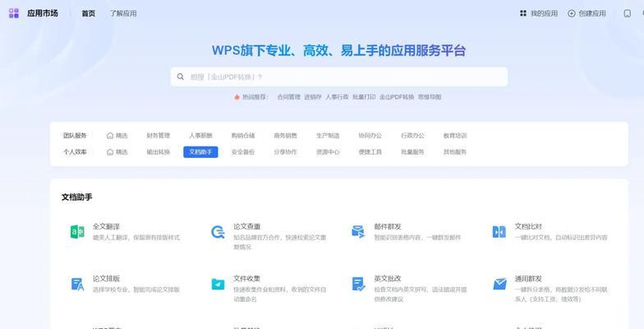Select the 资源中心 category
The height and width of the screenshot is (329, 644).
click(328, 152)
